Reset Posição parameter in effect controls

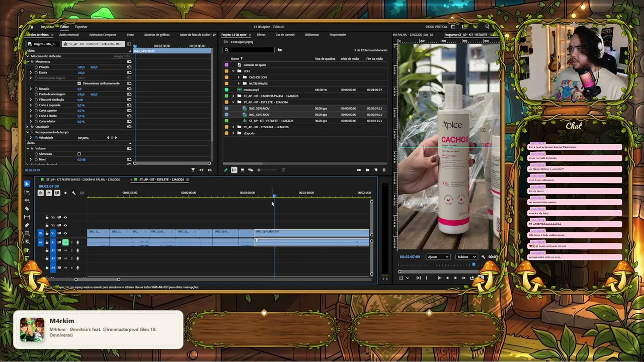pos(129,67)
